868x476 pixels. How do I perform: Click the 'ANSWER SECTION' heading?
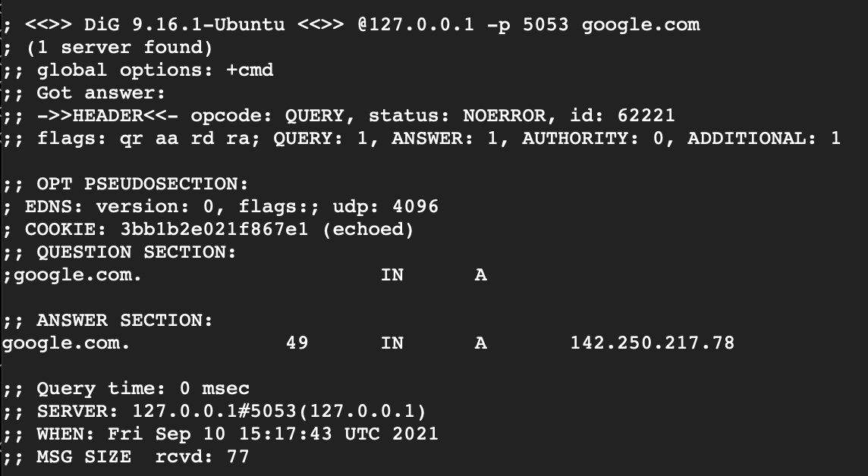[124, 320]
